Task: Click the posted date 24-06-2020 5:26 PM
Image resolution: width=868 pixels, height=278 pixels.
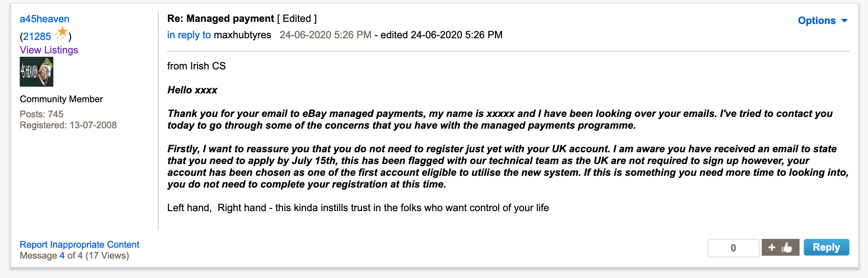Action: (x=325, y=35)
